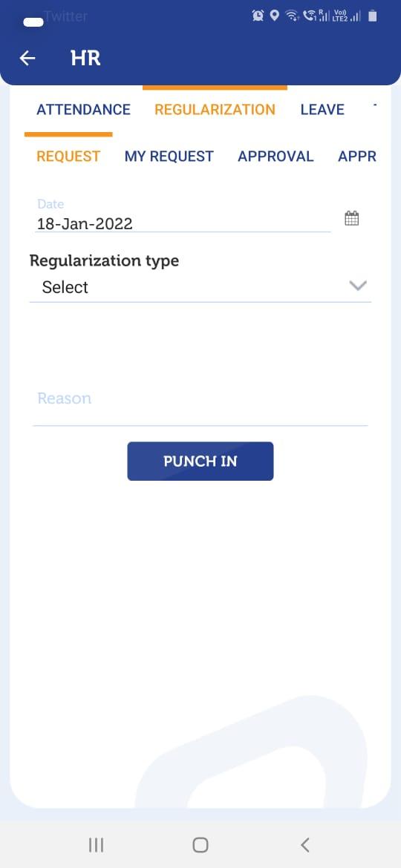Screen dimensions: 401x868
Task: Tap the Android back navigation chevron
Action: pyautogui.click(x=304, y=845)
